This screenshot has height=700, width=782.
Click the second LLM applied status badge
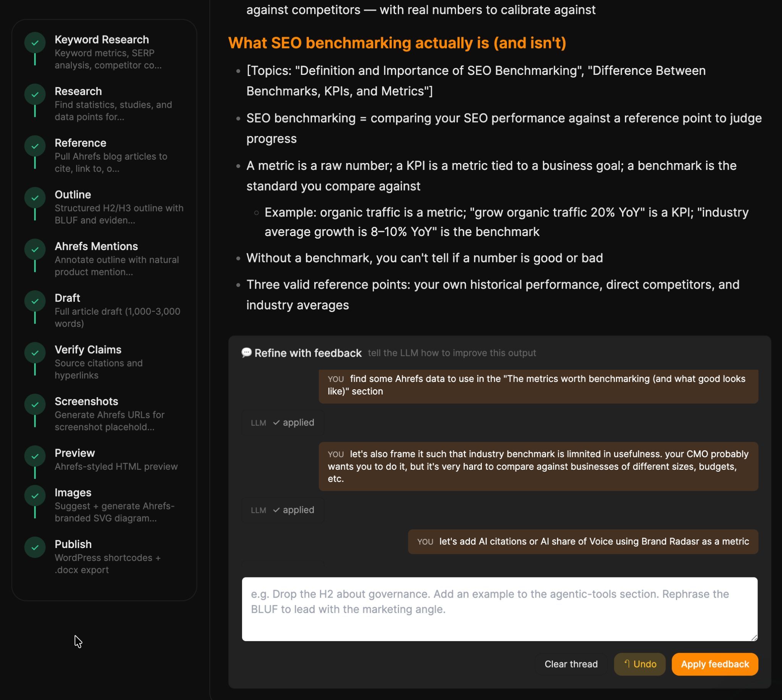283,510
